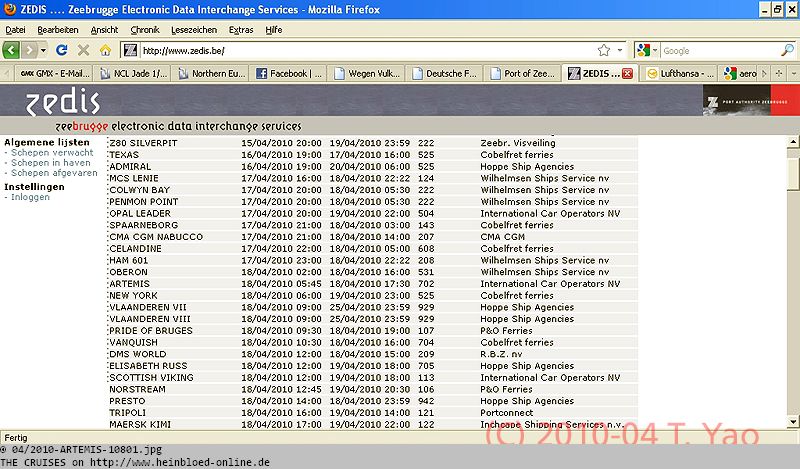Click agent Portconnect in TRIPOLI row
This screenshot has height=469, width=800.
(x=507, y=413)
